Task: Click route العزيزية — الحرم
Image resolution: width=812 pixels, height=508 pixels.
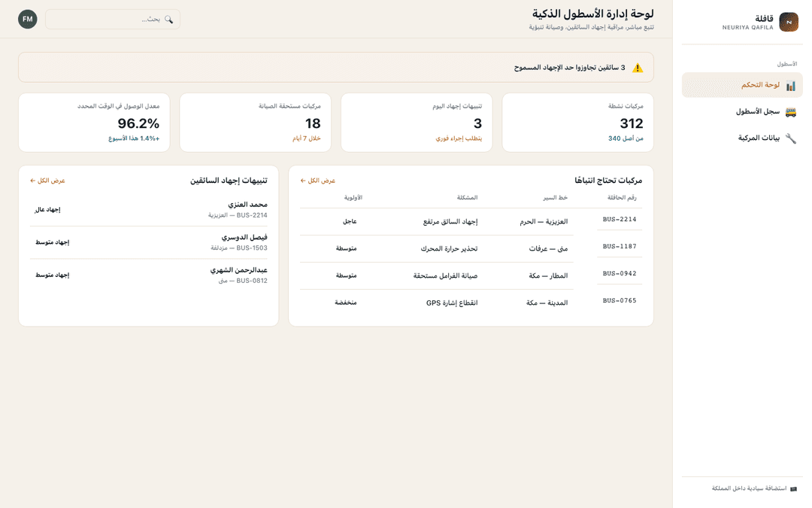Action: click(x=544, y=221)
